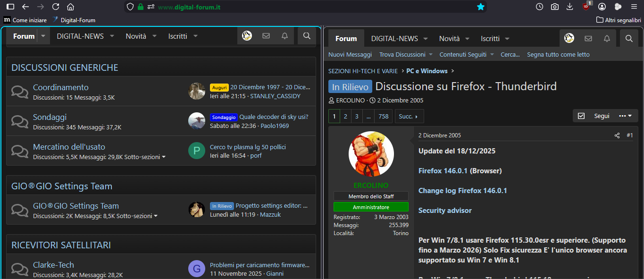Open the Altri segnalibri bookmarks folder
The width and height of the screenshot is (644, 279).
pyautogui.click(x=619, y=20)
